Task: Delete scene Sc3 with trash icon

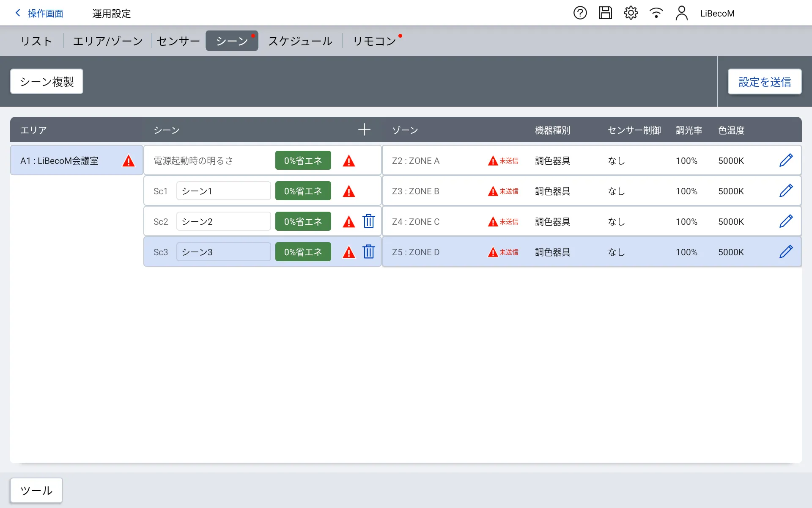Action: click(x=369, y=252)
